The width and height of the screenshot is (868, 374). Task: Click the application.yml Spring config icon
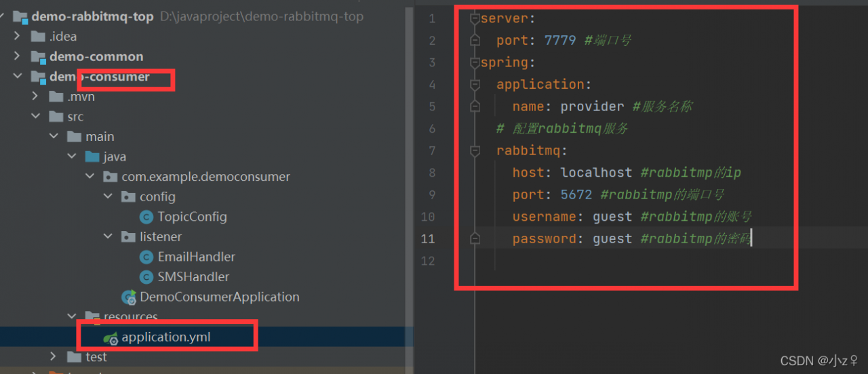point(110,337)
